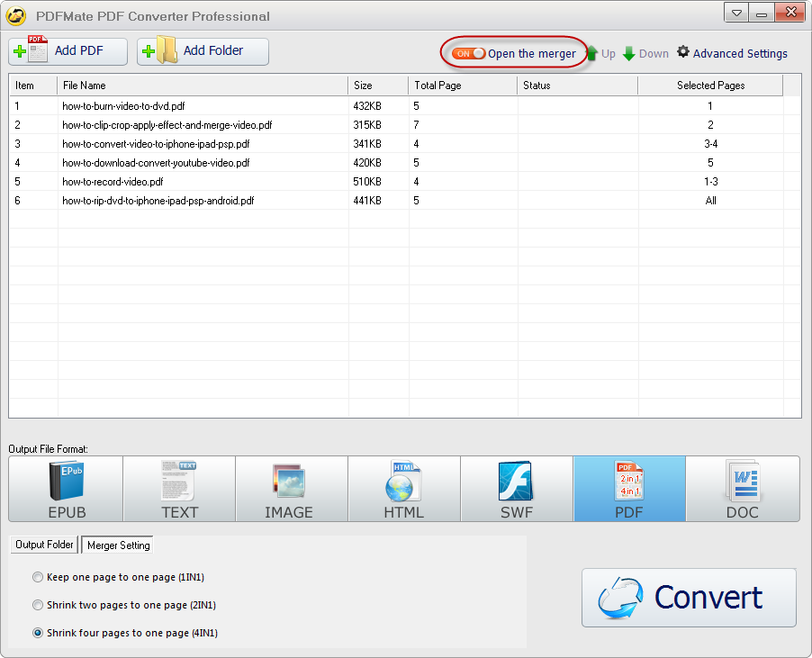Screen dimensions: 812x658
Task: Toggle the Open the merger switch
Action: point(468,53)
